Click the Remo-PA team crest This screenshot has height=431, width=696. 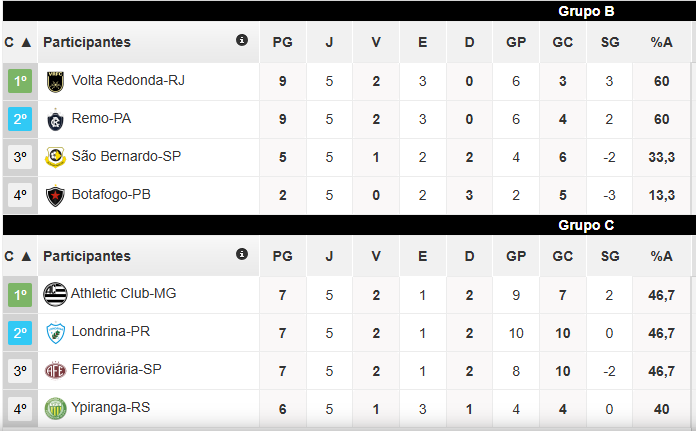(55, 119)
